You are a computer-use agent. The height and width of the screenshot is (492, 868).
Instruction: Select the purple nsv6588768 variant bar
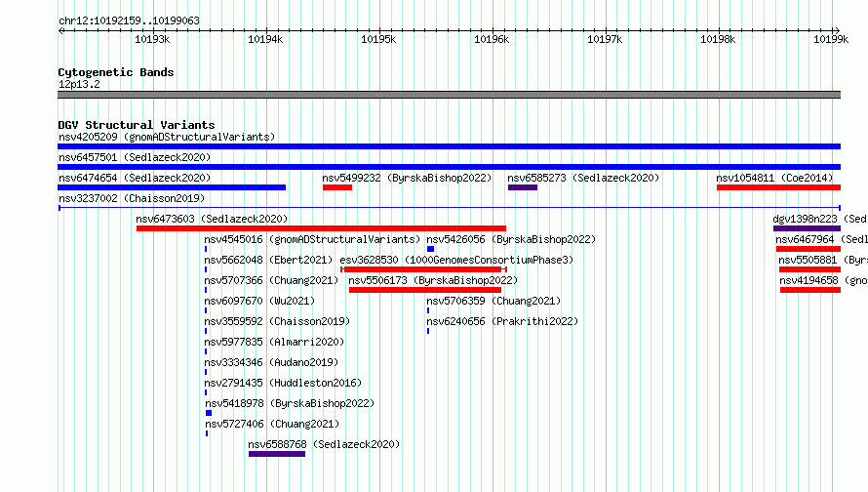pyautogui.click(x=277, y=454)
